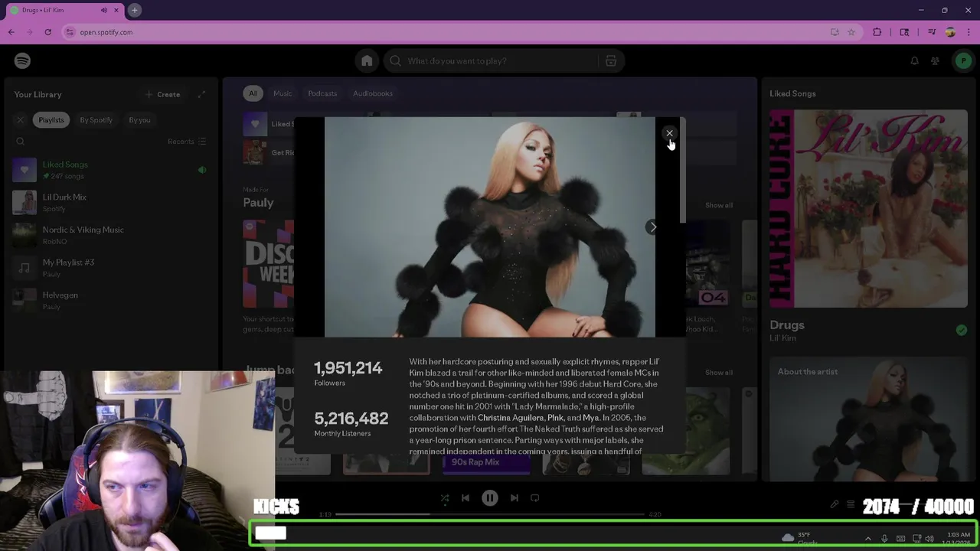The image size is (980, 551).
Task: Toggle shuffle in the player bar
Action: (x=445, y=497)
